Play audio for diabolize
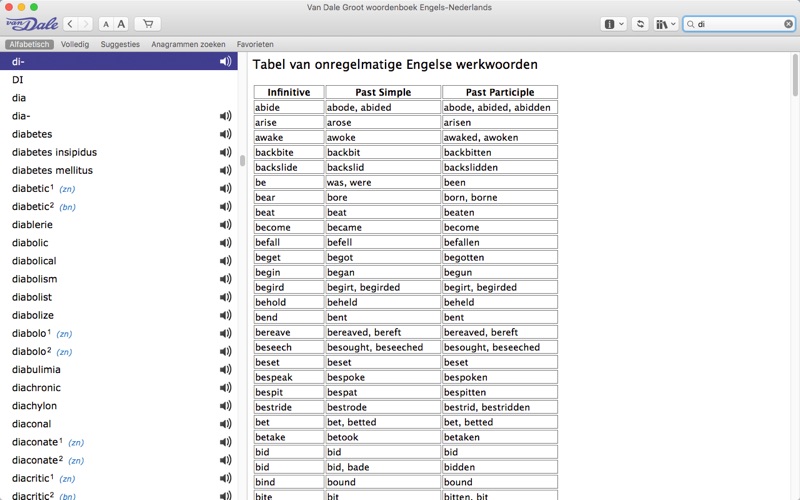This screenshot has height=500, width=800. point(226,315)
